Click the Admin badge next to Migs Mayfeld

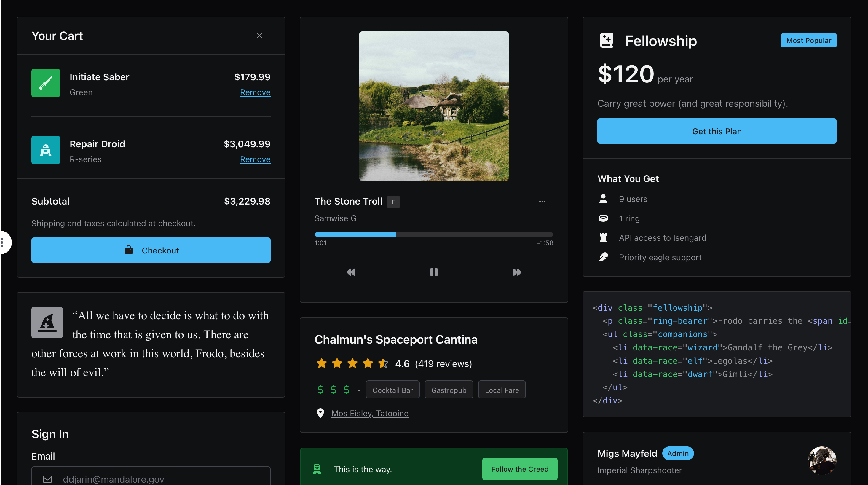(678, 454)
